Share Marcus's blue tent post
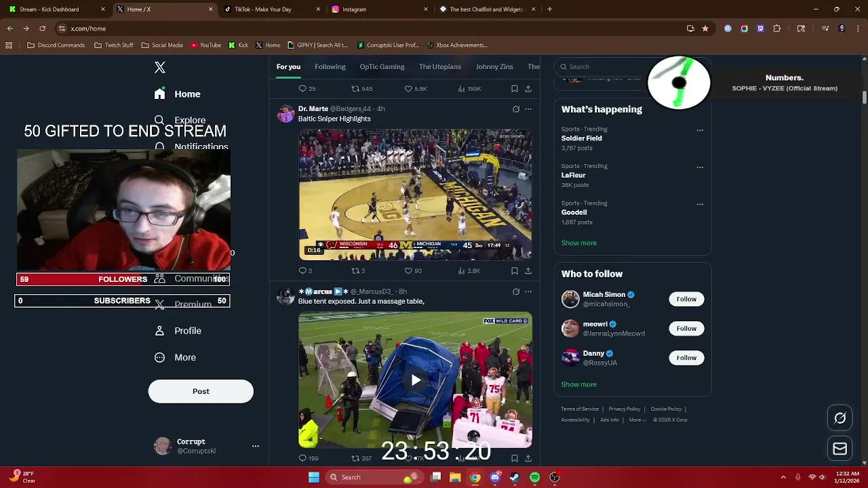Screen dimensions: 868x488 coord(528,458)
